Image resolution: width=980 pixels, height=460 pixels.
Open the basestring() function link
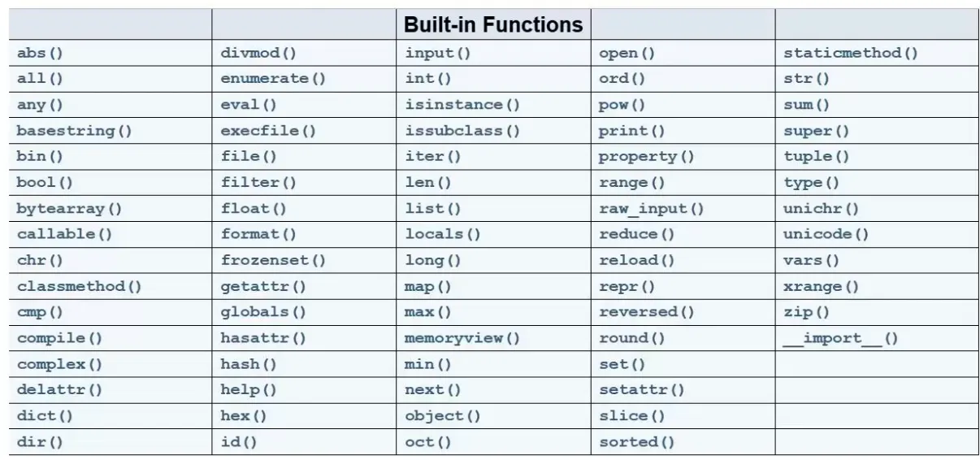click(75, 131)
